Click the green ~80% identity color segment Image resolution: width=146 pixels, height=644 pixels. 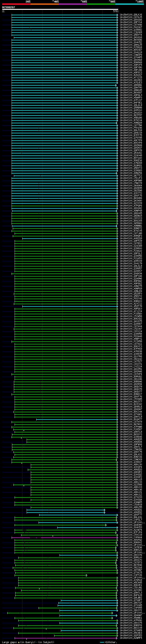(x=101, y=4)
